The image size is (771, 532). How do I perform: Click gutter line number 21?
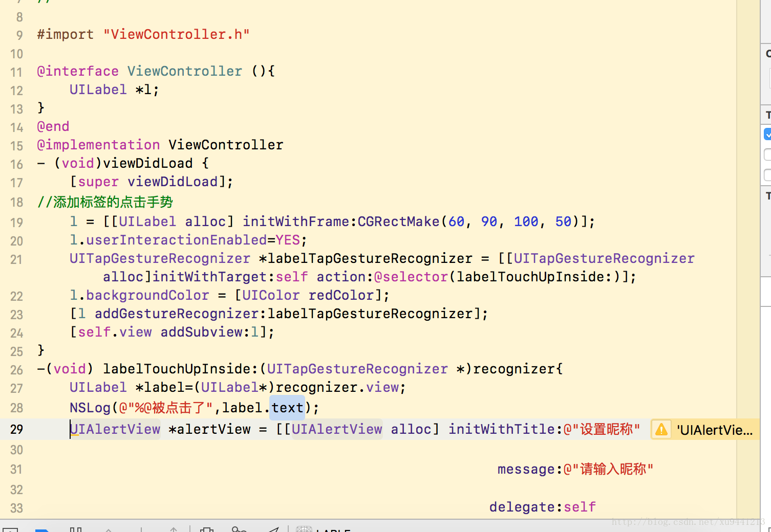[x=16, y=259]
